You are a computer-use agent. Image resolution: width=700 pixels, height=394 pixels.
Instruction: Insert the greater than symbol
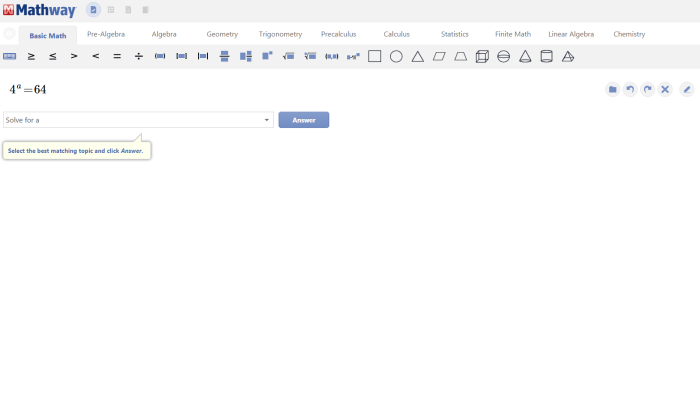[x=74, y=56]
